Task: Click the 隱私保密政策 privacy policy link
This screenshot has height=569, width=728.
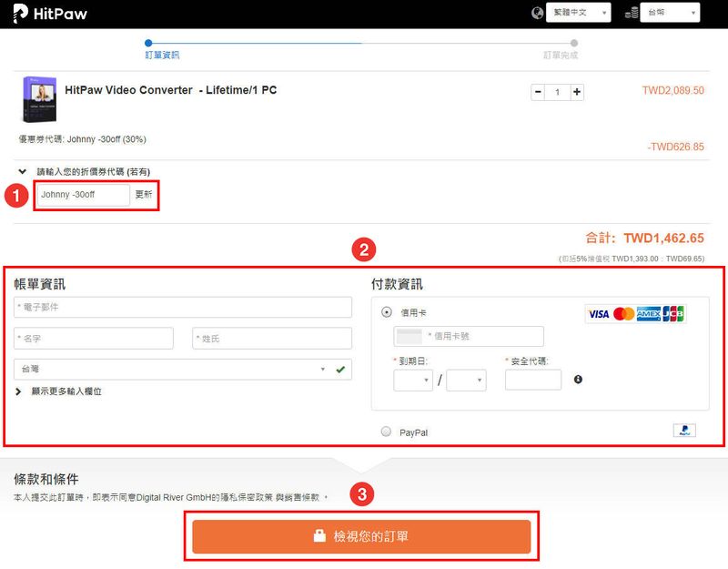Action: 248,497
